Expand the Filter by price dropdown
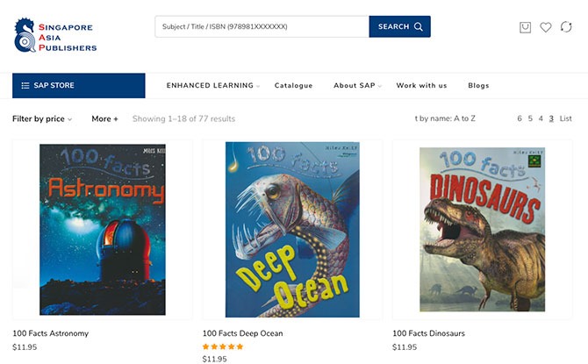588x364 pixels. pos(42,119)
